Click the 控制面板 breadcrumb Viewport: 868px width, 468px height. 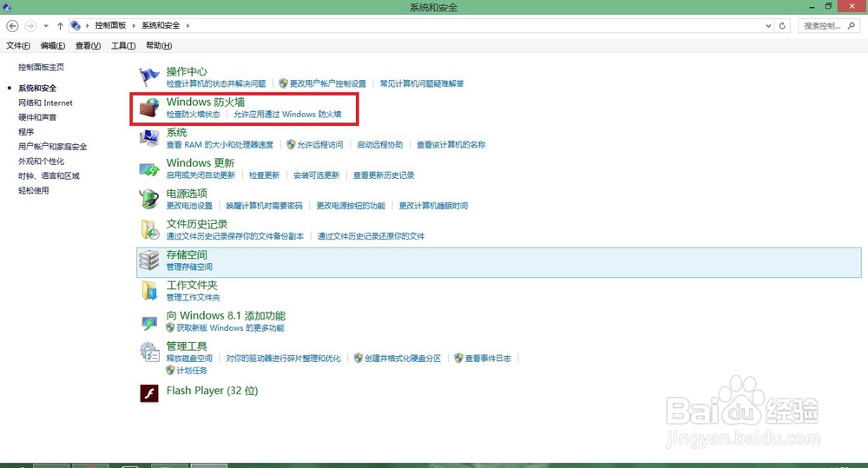(x=110, y=25)
